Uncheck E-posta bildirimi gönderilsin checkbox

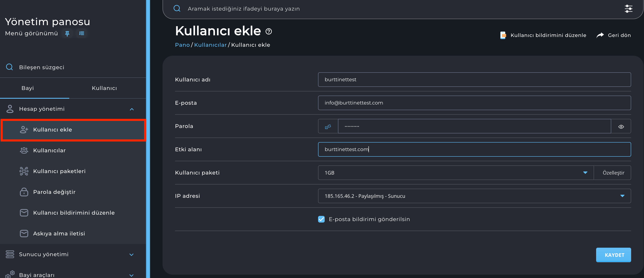321,219
